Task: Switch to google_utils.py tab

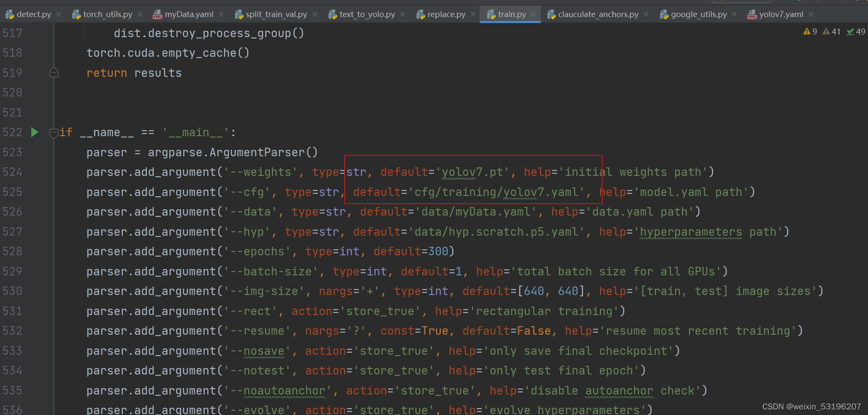Action: pos(693,14)
